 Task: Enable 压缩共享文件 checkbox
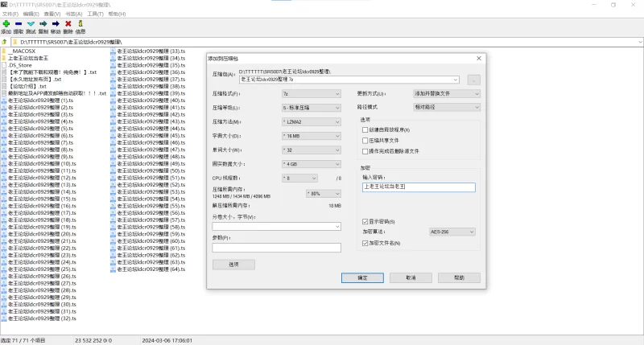pyautogui.click(x=365, y=140)
